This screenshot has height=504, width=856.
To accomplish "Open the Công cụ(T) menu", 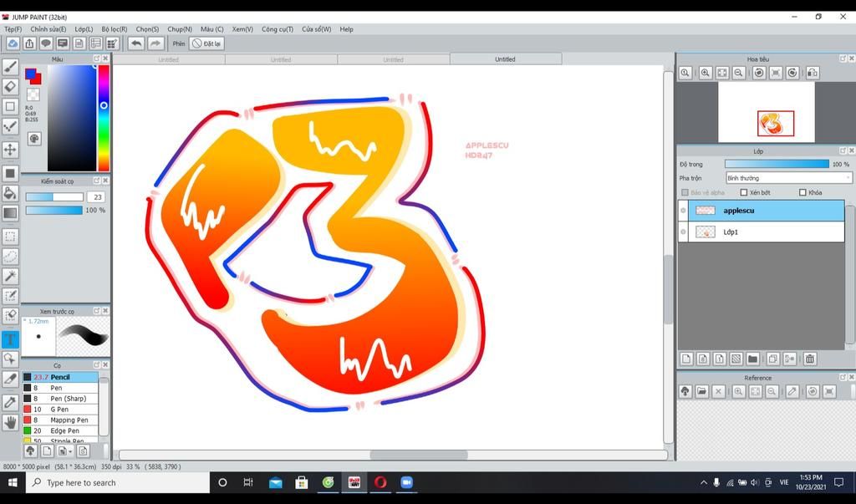I will point(278,29).
